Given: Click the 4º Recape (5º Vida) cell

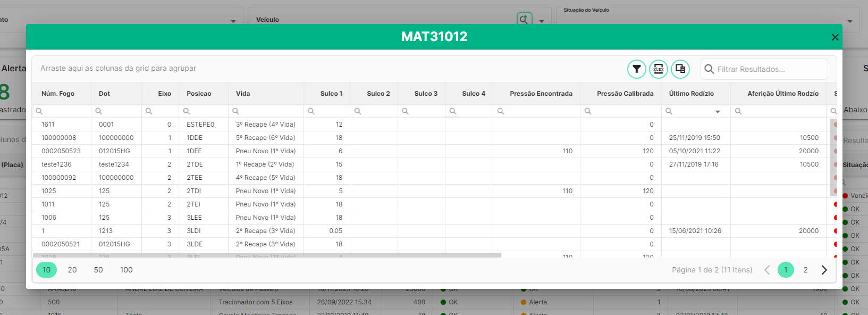Looking at the screenshot, I should click(266, 178).
